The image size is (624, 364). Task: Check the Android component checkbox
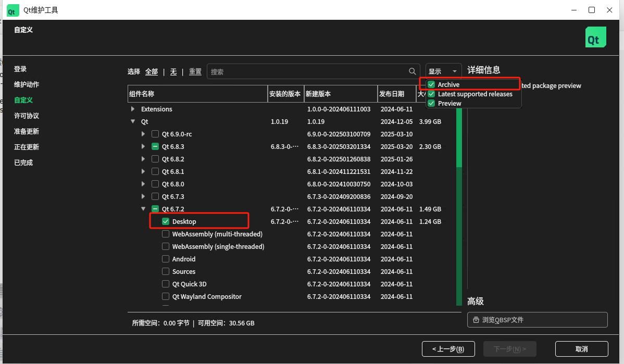[166, 259]
